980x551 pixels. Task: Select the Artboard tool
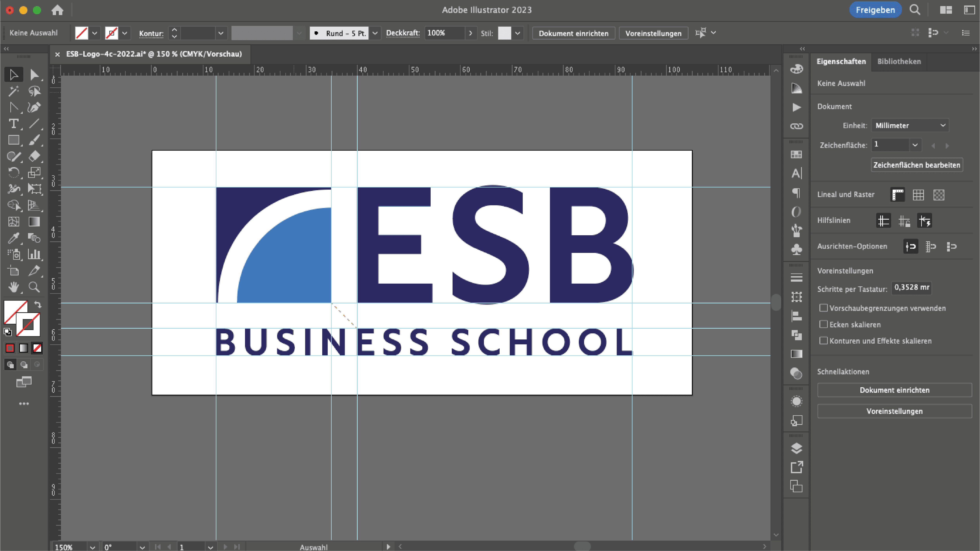pyautogui.click(x=14, y=271)
